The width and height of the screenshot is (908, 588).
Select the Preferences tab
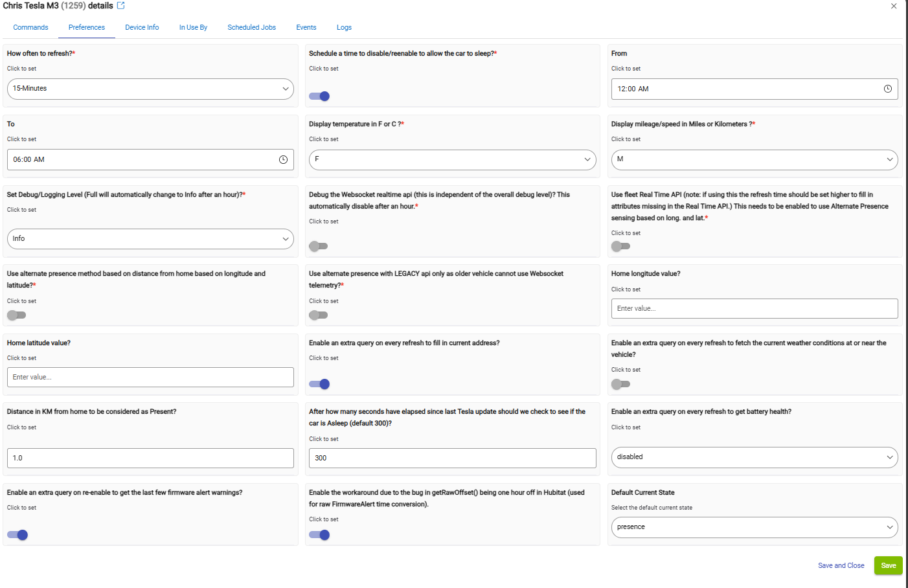pyautogui.click(x=87, y=27)
